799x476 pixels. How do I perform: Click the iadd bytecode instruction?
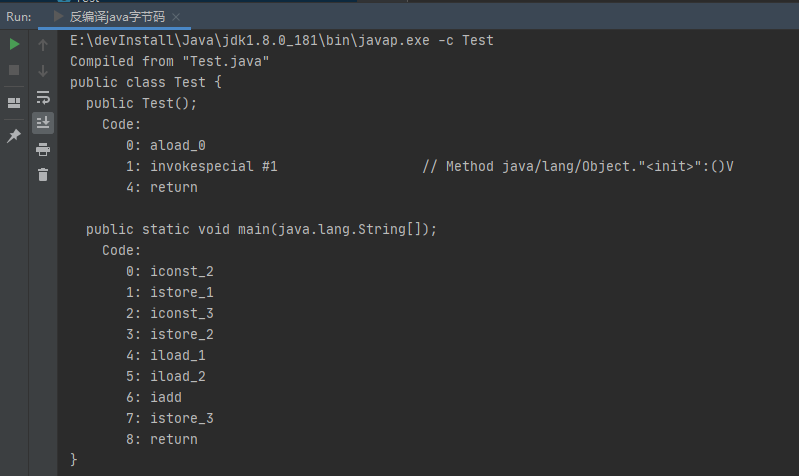166,397
